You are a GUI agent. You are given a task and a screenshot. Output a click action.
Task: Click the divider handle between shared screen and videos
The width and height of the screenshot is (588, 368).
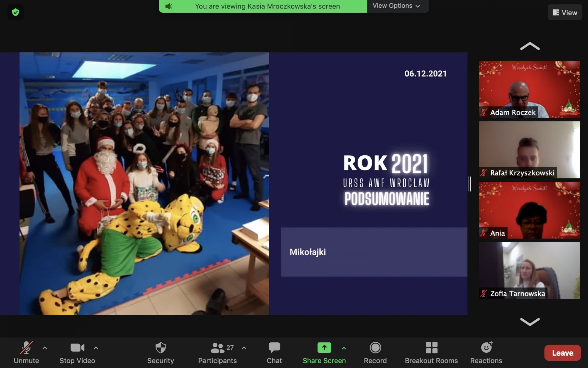tap(470, 184)
